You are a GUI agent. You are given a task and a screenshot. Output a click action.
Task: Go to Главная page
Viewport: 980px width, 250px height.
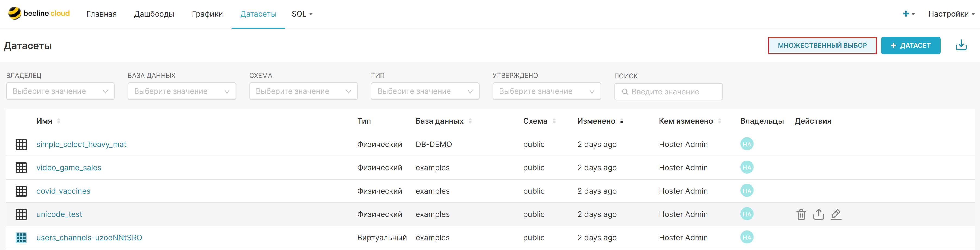[x=102, y=14]
